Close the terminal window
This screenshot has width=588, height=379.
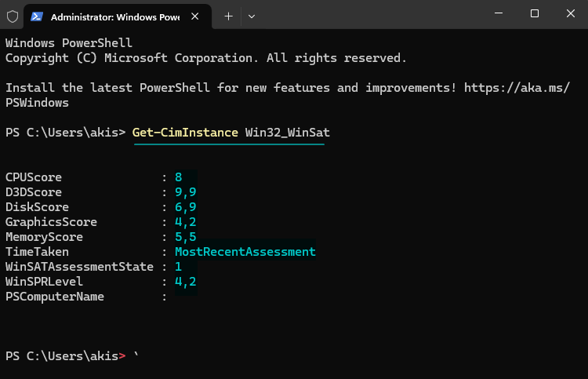tap(571, 13)
